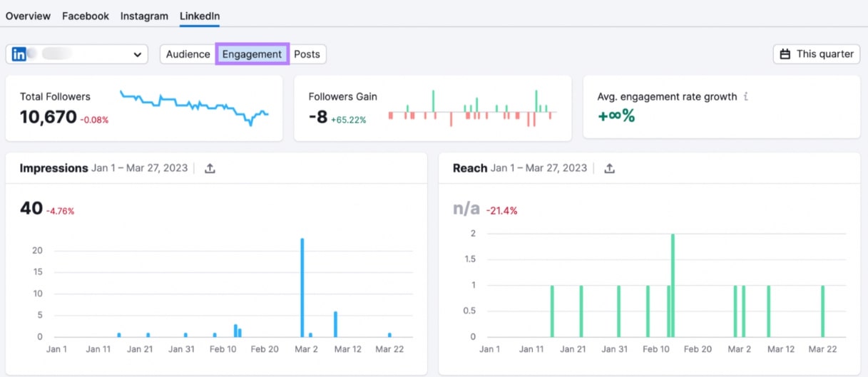Screen dimensions: 868x377
Task: Click the Total Followers sparkline chart
Action: (x=194, y=107)
